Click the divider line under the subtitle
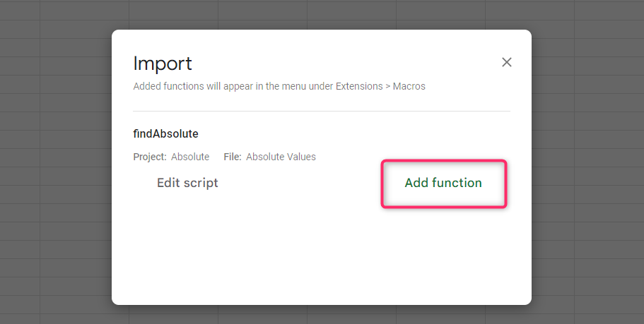The height and width of the screenshot is (324, 644). click(x=321, y=111)
